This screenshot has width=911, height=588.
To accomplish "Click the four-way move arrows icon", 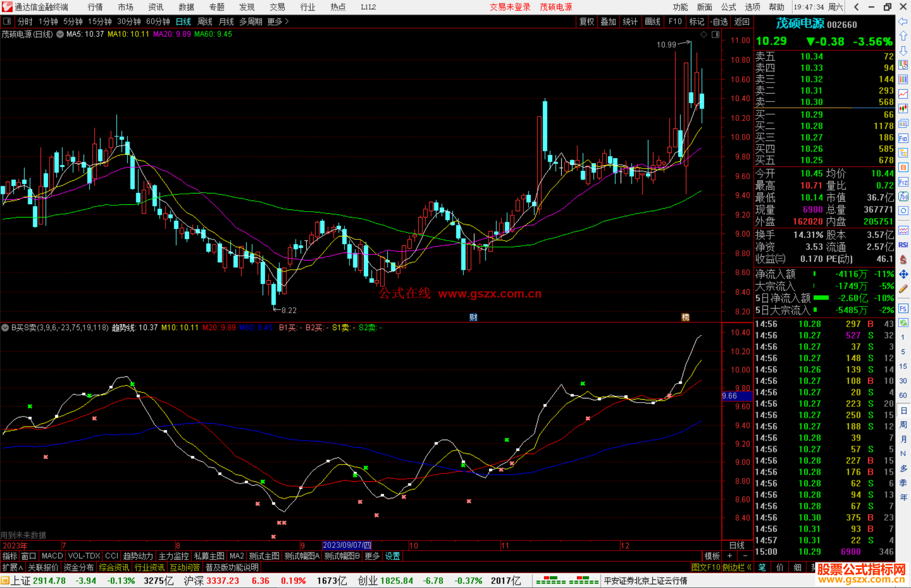I will point(903,274).
